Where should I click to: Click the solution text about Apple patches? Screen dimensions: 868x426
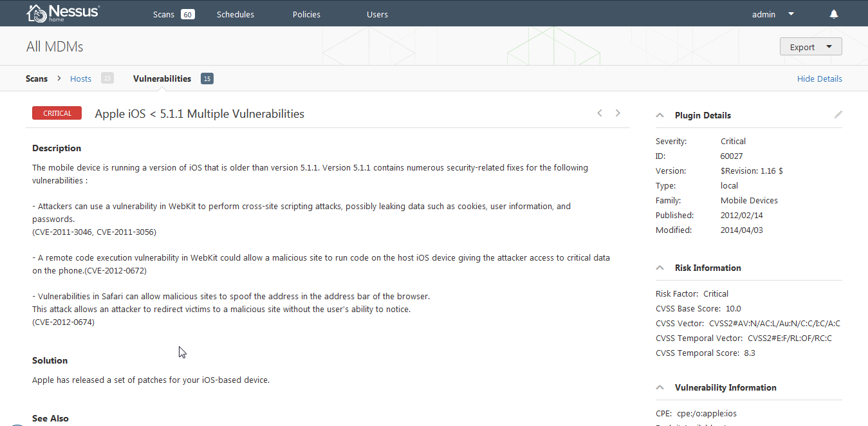[151, 380]
